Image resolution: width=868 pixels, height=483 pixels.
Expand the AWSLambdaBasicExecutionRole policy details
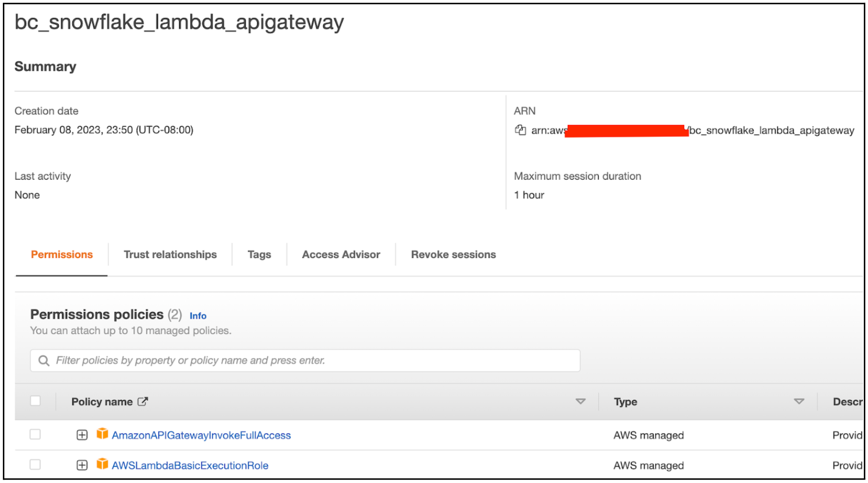(x=82, y=465)
